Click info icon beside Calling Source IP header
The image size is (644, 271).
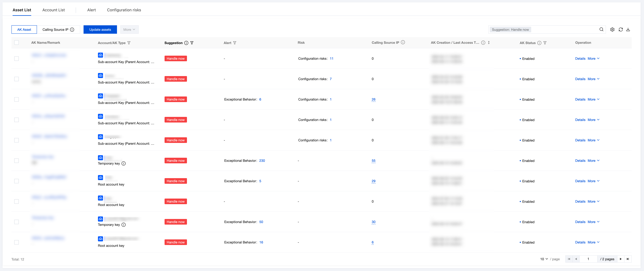tap(403, 43)
